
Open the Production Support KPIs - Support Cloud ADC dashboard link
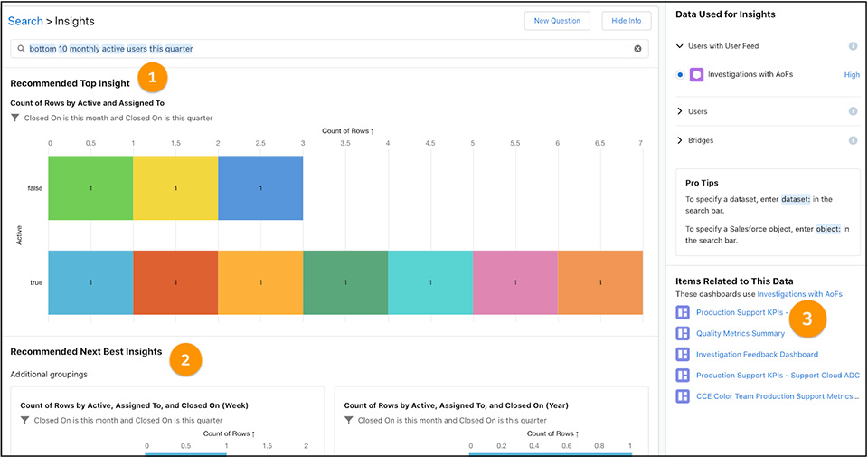777,375
